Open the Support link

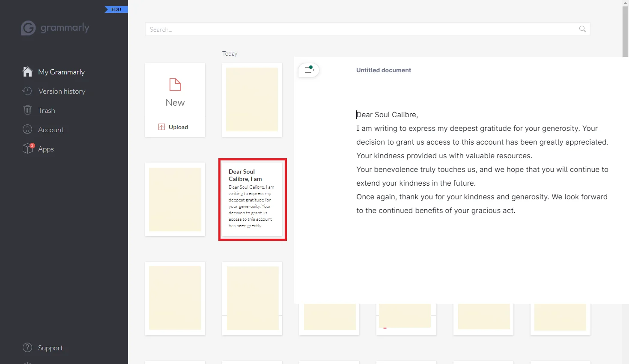click(x=50, y=348)
